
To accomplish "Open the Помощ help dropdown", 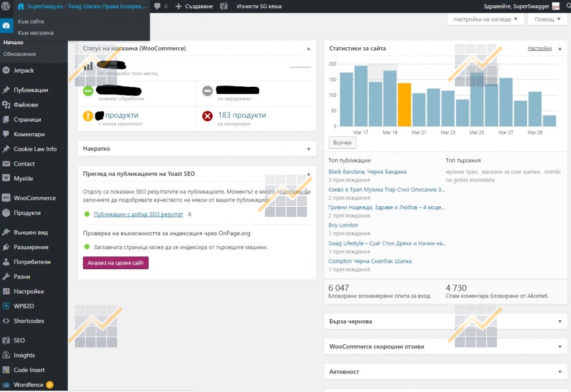I will point(547,19).
